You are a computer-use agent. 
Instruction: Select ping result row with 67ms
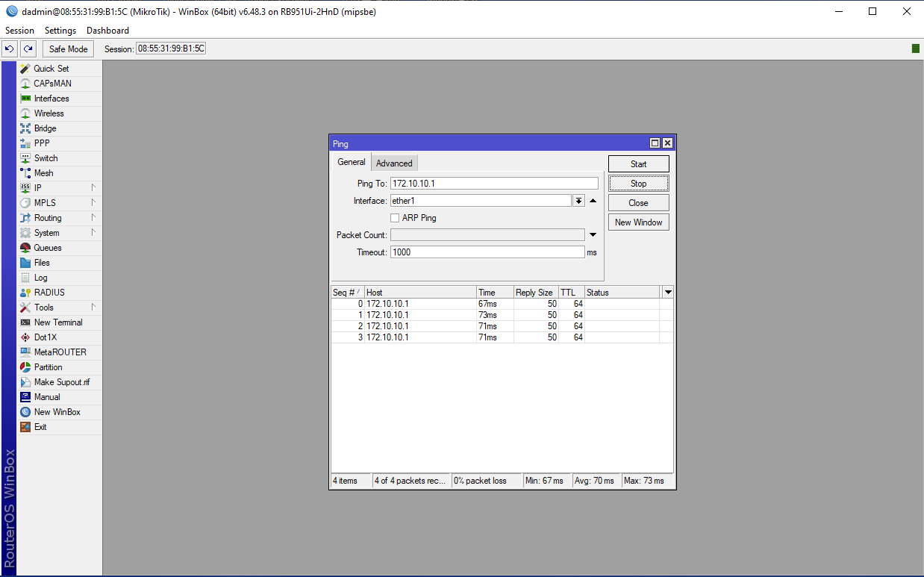(502, 304)
